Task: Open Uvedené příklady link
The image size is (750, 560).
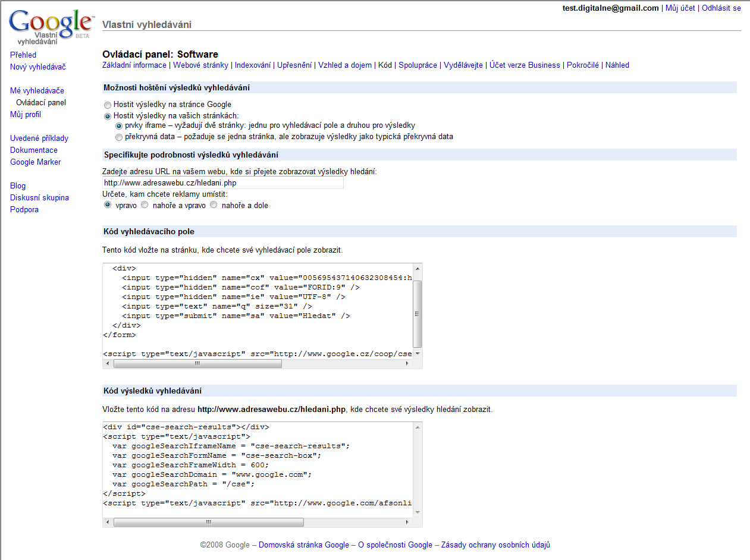Action: pos(39,138)
